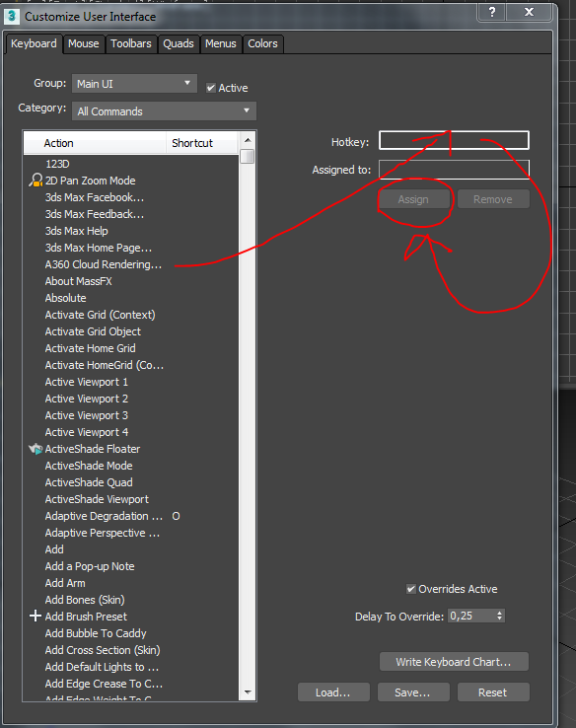This screenshot has height=728, width=576.
Task: Toggle the Overrides Active checkbox
Action: click(410, 589)
